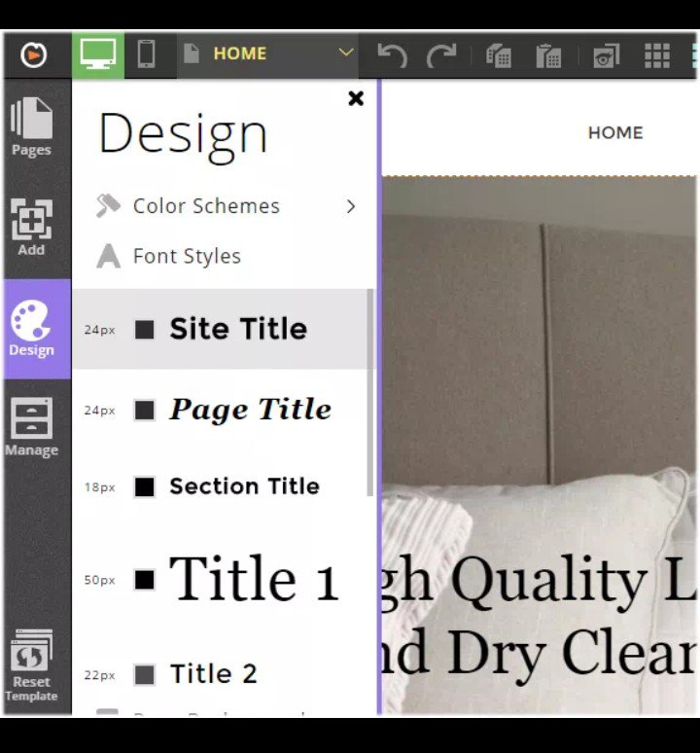
Task: Click the copy icon in toolbar
Action: coord(499,55)
